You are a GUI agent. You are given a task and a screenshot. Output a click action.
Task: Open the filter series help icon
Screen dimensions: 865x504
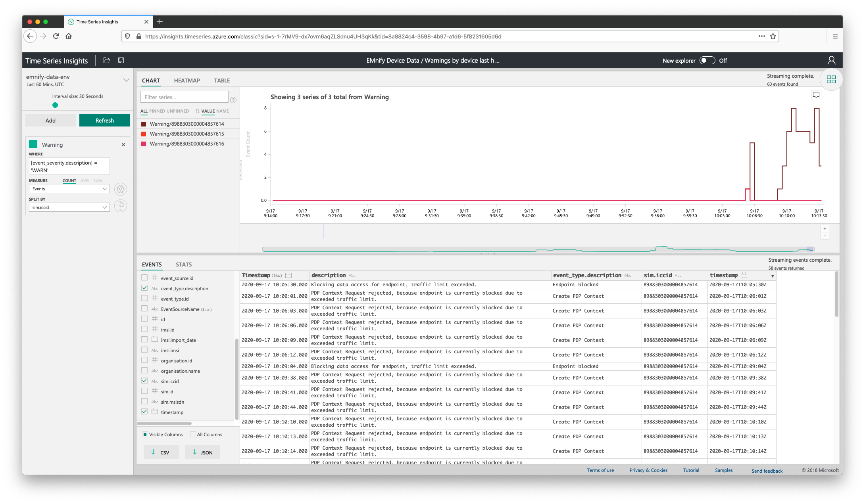(x=233, y=100)
